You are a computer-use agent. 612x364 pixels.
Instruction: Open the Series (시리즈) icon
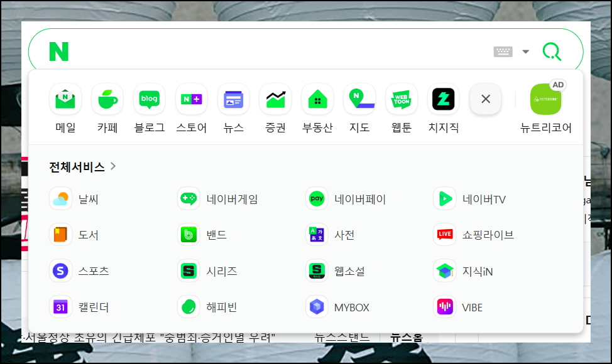tap(189, 271)
